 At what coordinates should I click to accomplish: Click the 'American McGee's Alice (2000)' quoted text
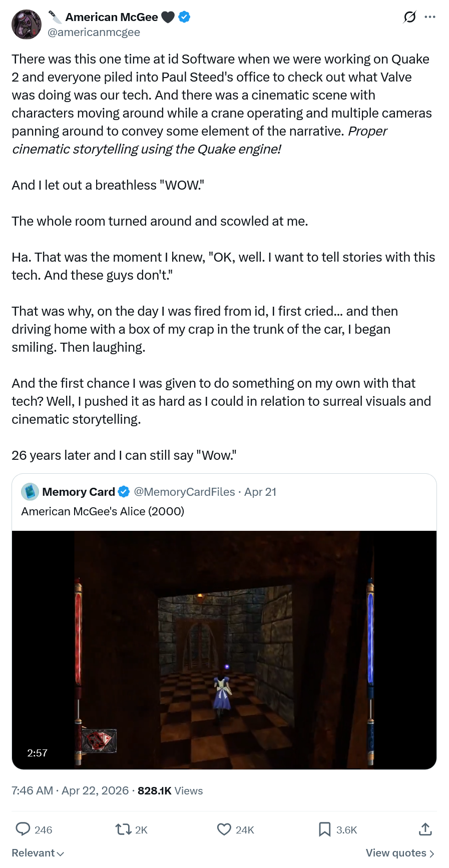click(103, 511)
